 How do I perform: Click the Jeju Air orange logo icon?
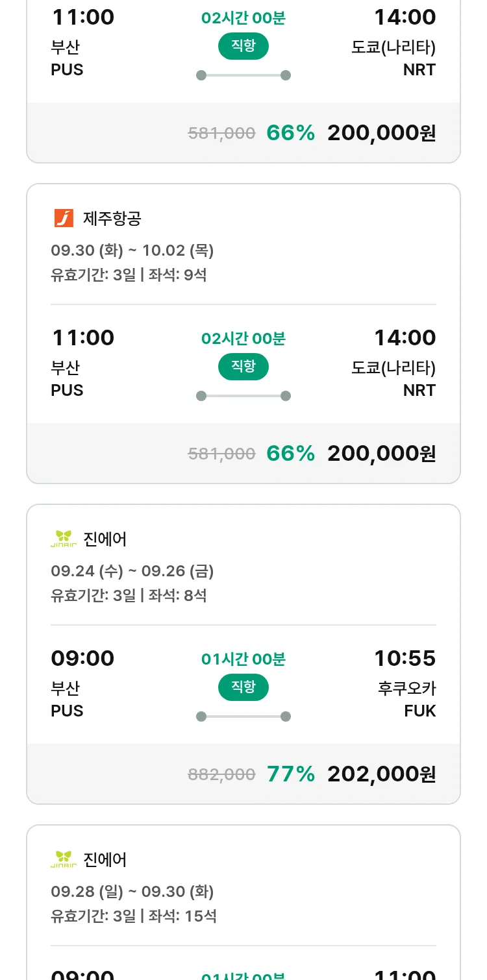pos(64,218)
